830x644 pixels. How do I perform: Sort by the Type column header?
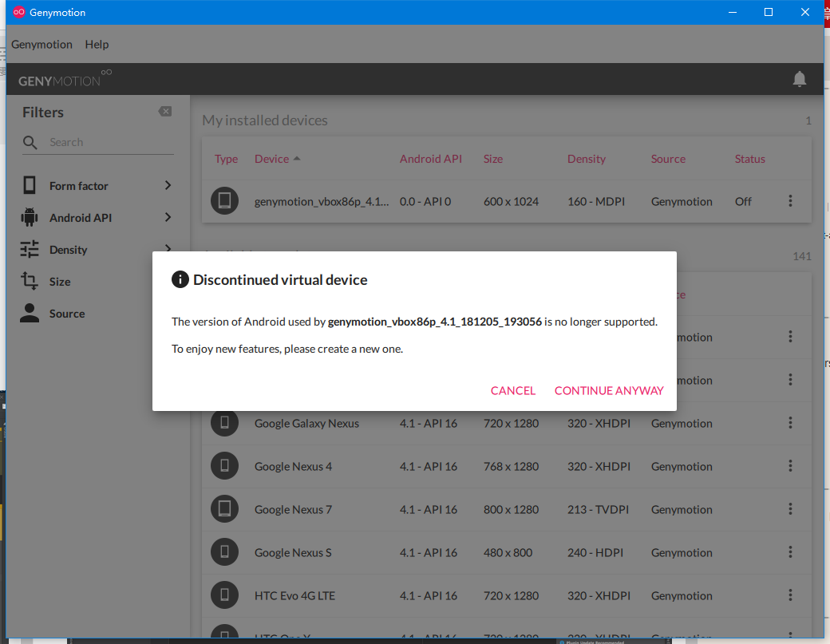(x=226, y=159)
